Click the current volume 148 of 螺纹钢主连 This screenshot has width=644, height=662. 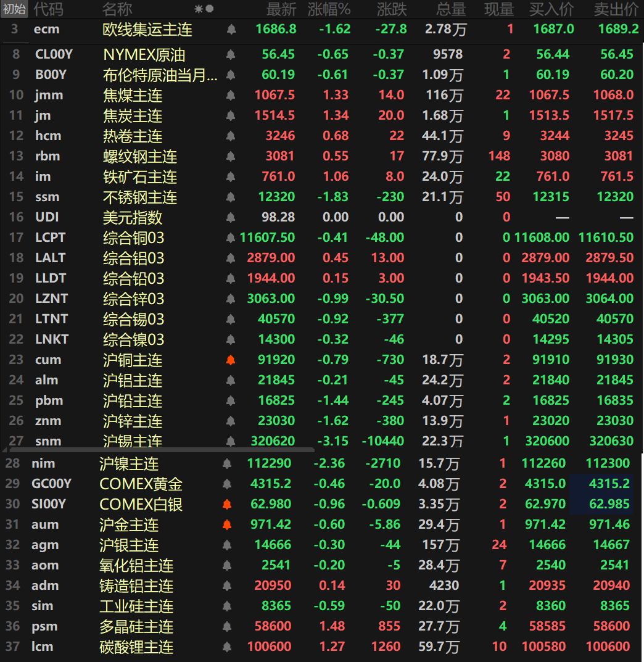(x=499, y=156)
